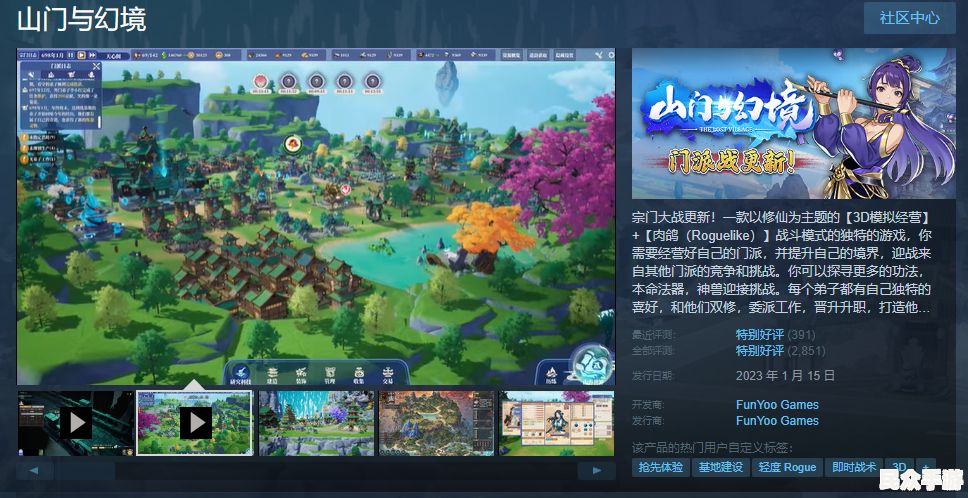Click the in-game wrench tools icon
Screen dimensions: 968x498
click(x=598, y=55)
